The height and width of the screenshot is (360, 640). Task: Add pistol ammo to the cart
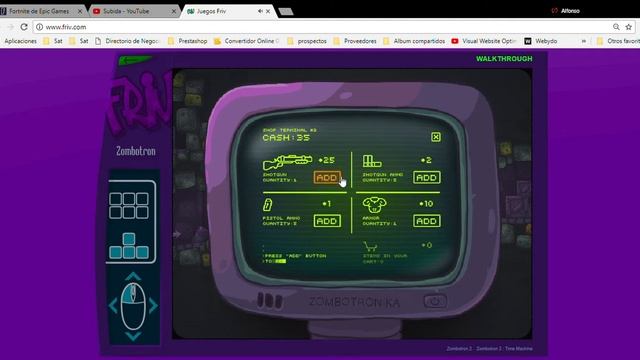(x=327, y=221)
